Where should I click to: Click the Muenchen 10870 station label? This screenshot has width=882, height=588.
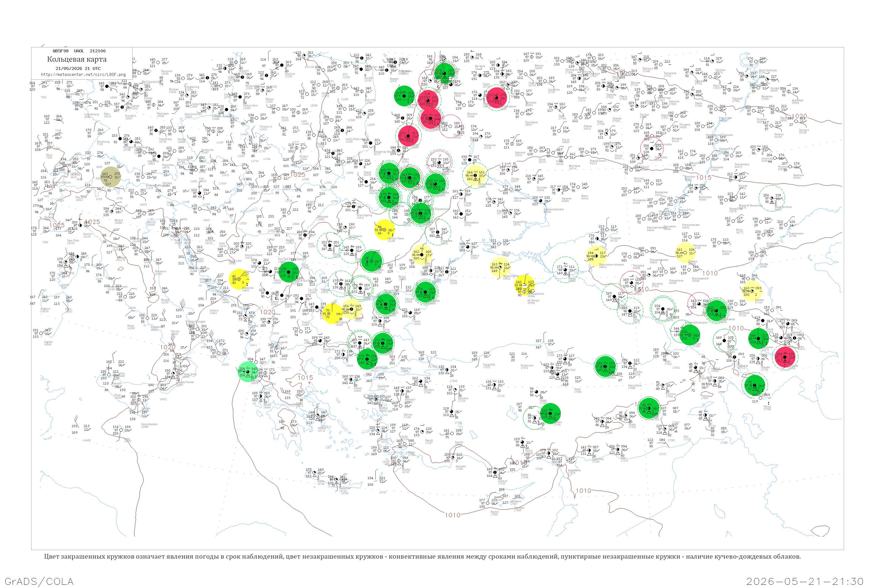[x=168, y=166]
